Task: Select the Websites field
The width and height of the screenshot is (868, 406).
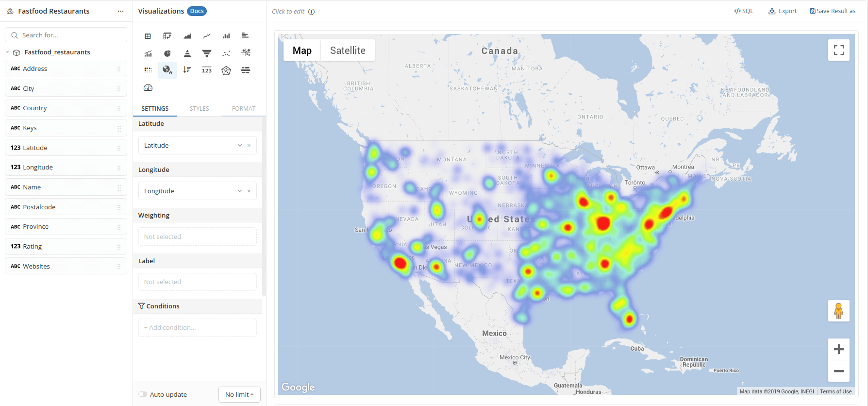Action: click(66, 266)
